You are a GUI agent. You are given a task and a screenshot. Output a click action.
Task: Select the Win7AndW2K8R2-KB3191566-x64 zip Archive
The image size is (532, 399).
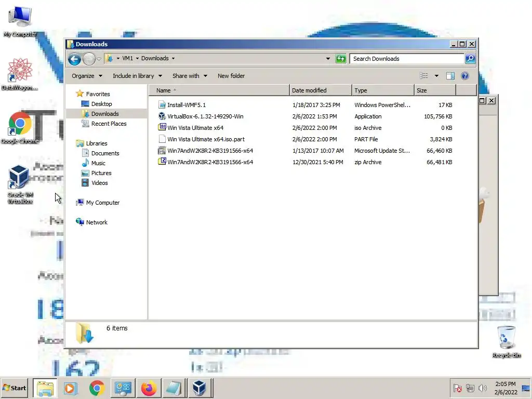210,162
